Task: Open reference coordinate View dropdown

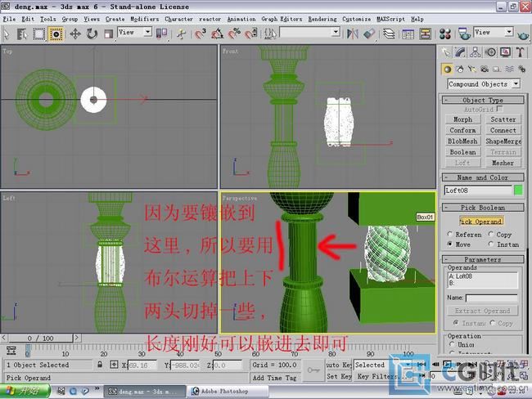Action: click(134, 33)
